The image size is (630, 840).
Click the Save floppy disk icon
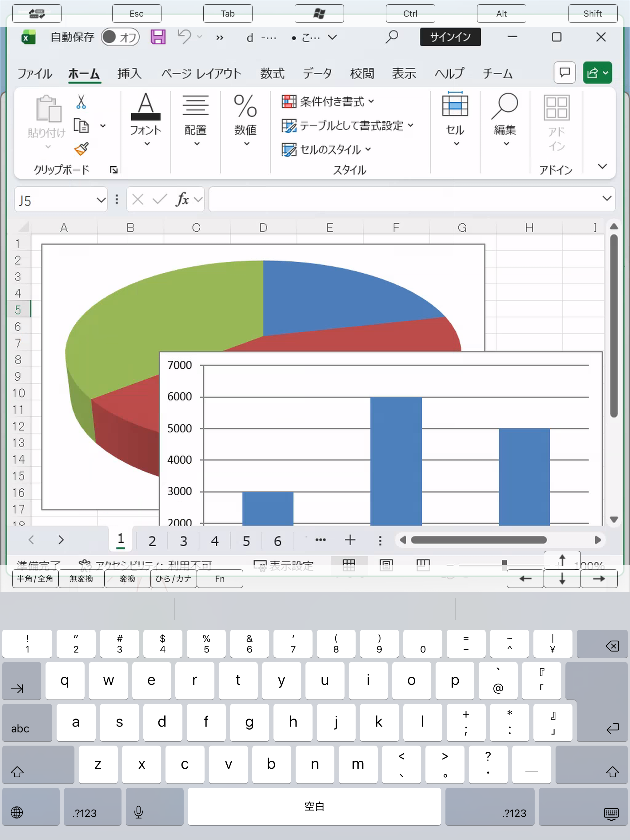[158, 37]
